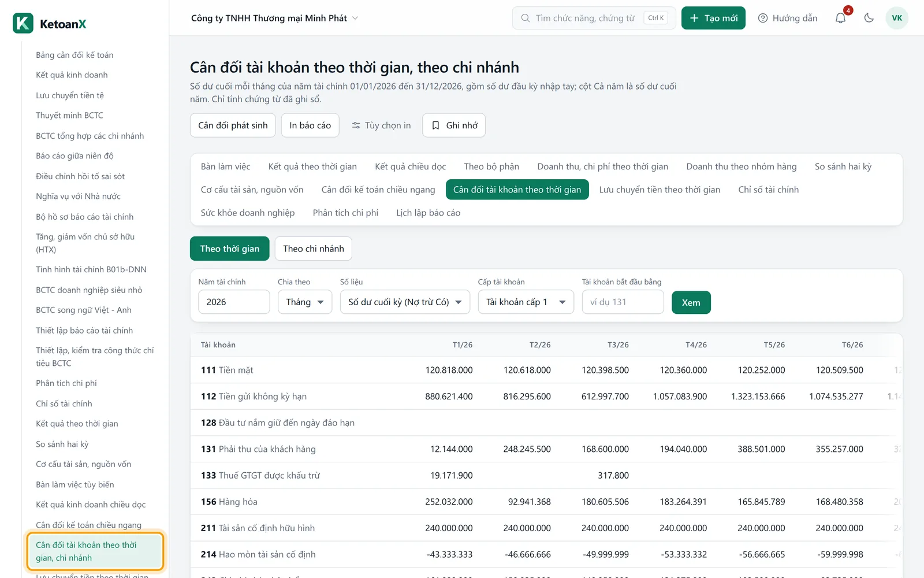This screenshot has height=578, width=924.
Task: Focus the Năm tài chính 2026 field
Action: pyautogui.click(x=234, y=302)
